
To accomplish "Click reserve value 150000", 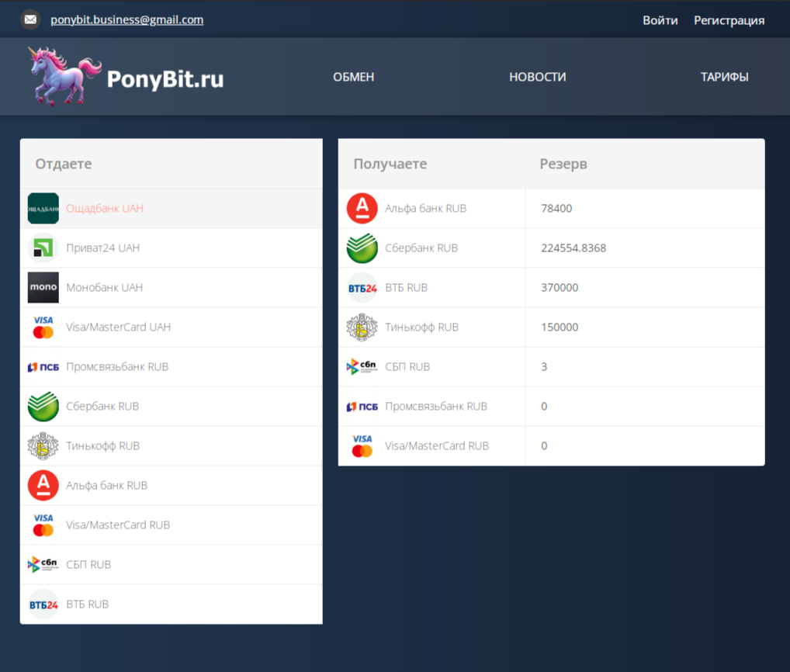I will (x=560, y=327).
